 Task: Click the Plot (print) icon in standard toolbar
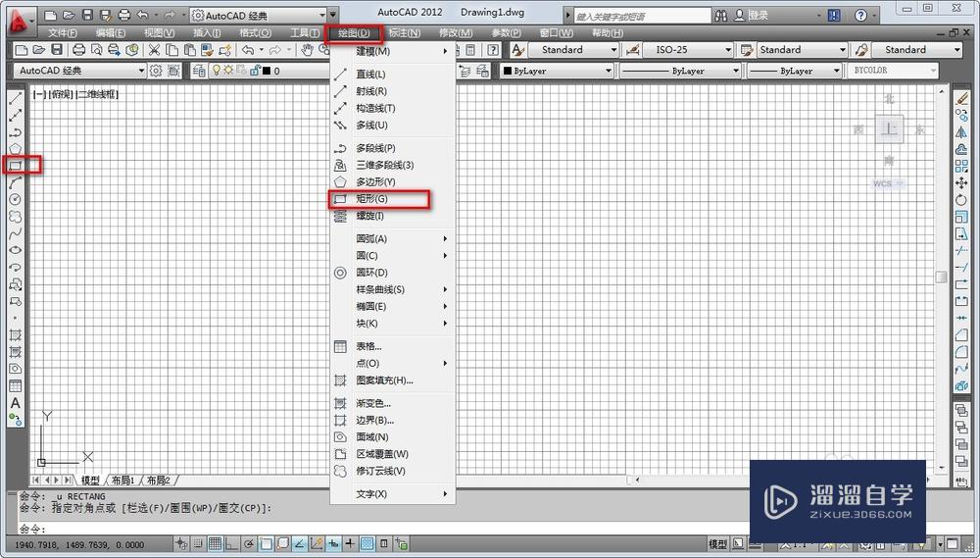pyautogui.click(x=78, y=50)
